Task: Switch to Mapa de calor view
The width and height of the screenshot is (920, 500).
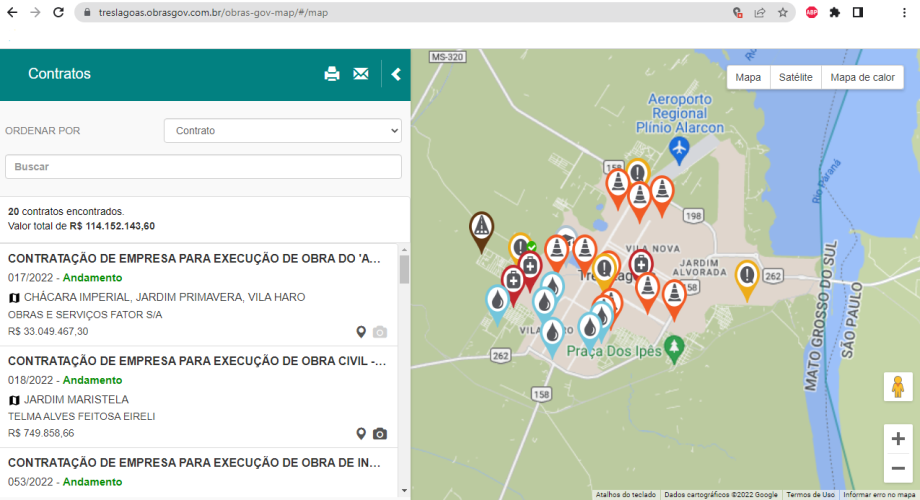Action: coord(862,77)
